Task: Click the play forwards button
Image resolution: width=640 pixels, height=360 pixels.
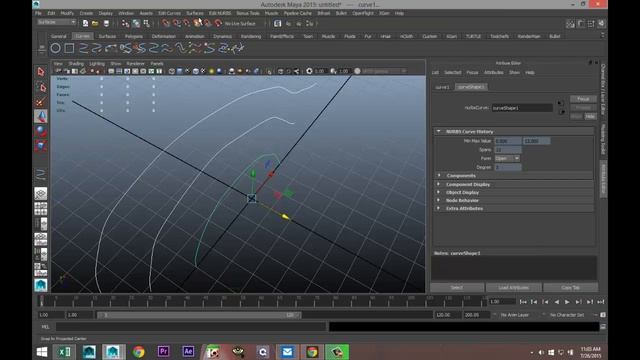Action: (x=567, y=302)
